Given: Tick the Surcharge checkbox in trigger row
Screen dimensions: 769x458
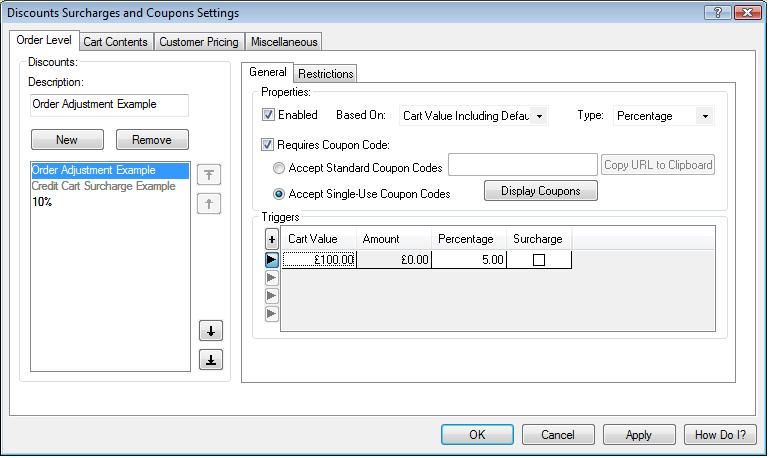Looking at the screenshot, I should tap(539, 260).
